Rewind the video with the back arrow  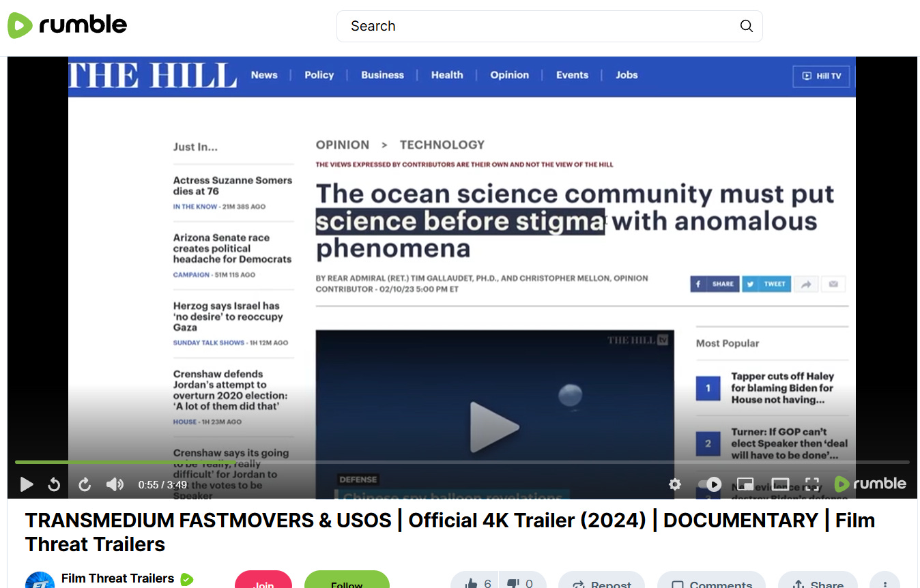pyautogui.click(x=54, y=484)
